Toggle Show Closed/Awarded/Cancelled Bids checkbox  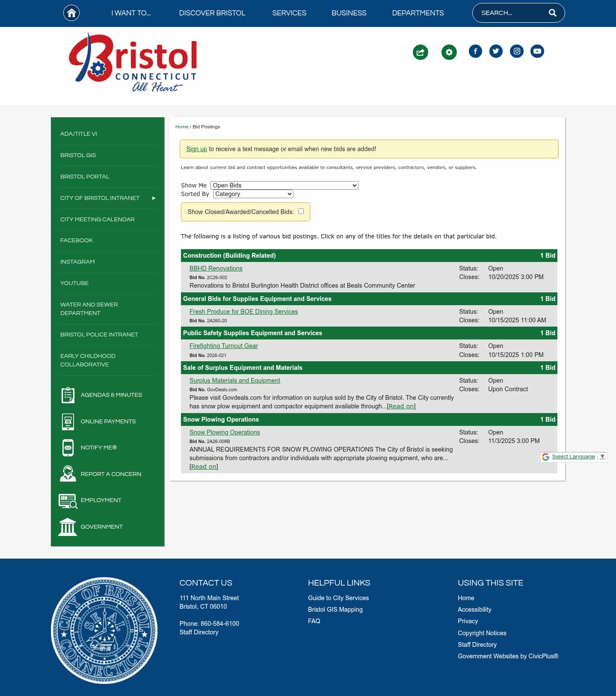click(x=301, y=211)
